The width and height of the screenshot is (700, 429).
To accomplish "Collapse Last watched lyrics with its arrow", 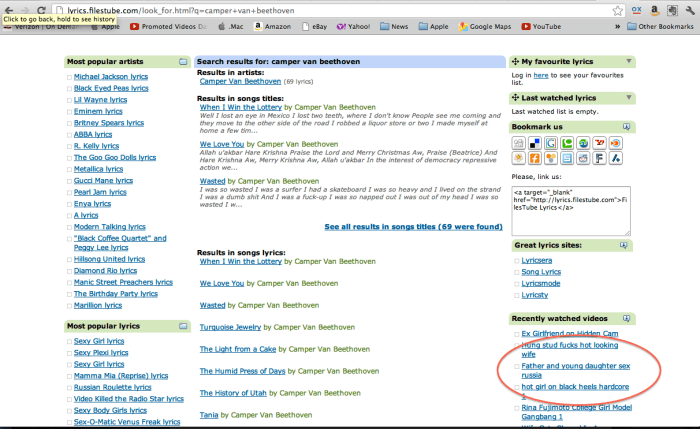I will 629,97.
